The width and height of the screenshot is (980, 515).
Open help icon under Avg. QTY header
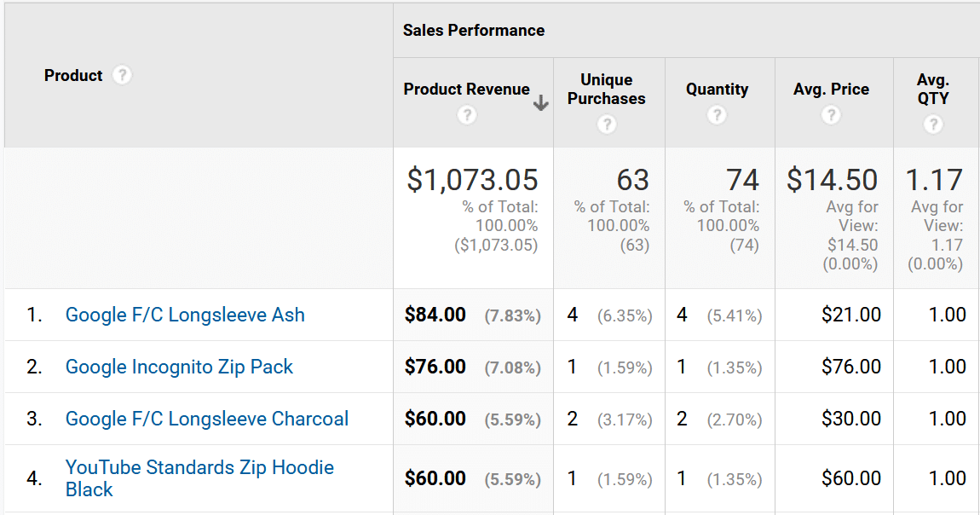click(x=933, y=124)
